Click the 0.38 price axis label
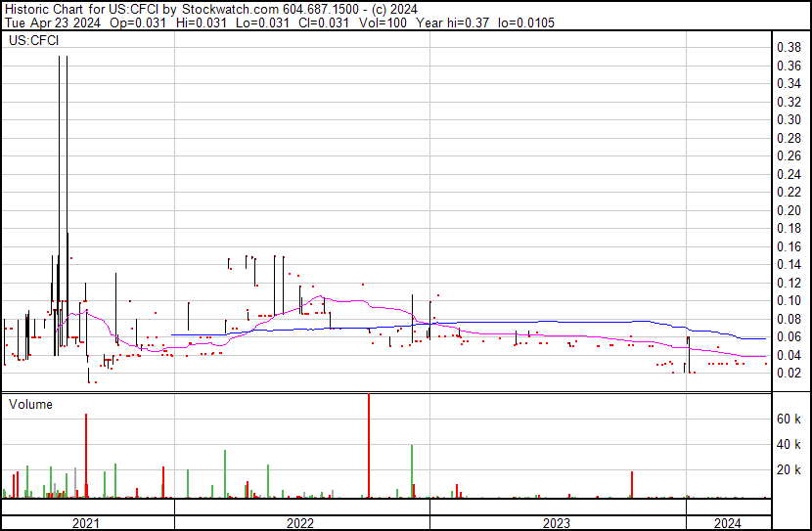Viewport: 812px width, 531px height. click(789, 47)
